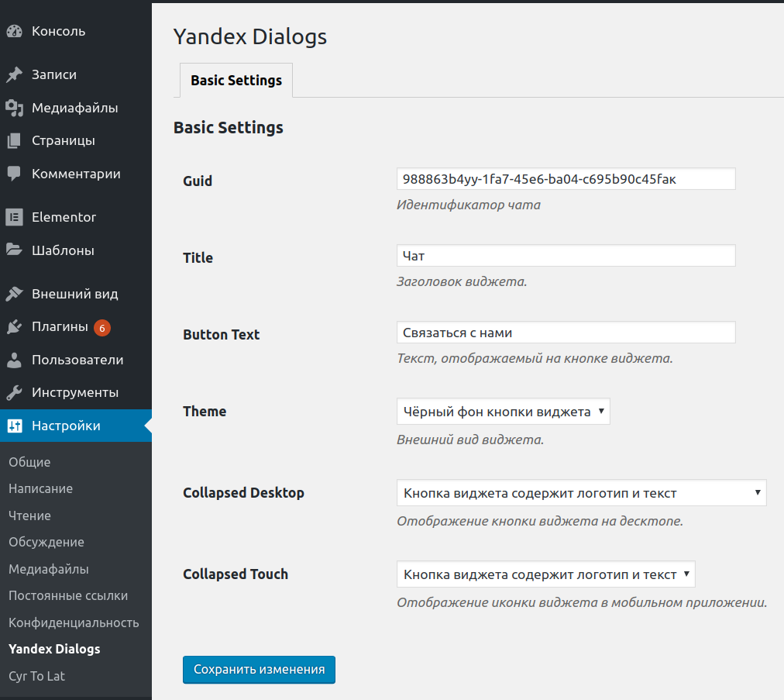This screenshot has width=784, height=700.
Task: Switch to the Basic Settings tab
Action: [x=236, y=80]
